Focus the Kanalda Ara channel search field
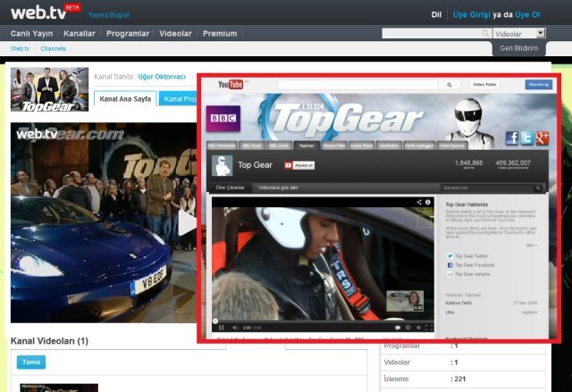This screenshot has width=572, height=392. tap(486, 188)
